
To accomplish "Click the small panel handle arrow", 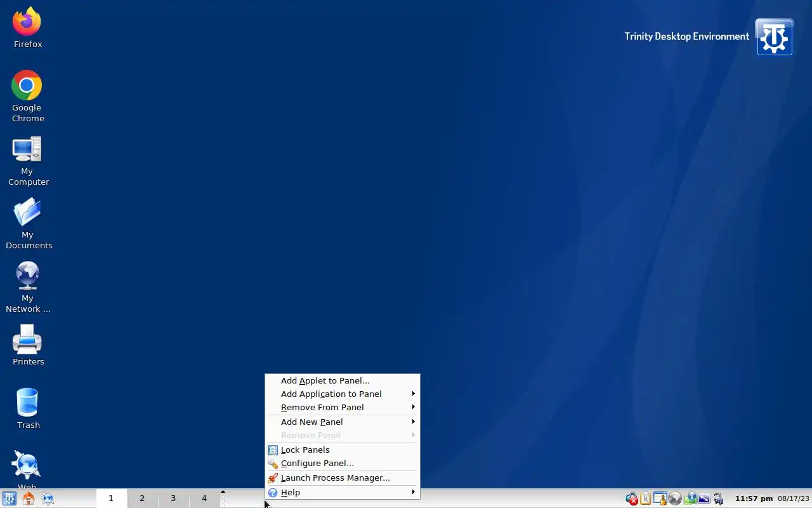I will pyautogui.click(x=223, y=491).
